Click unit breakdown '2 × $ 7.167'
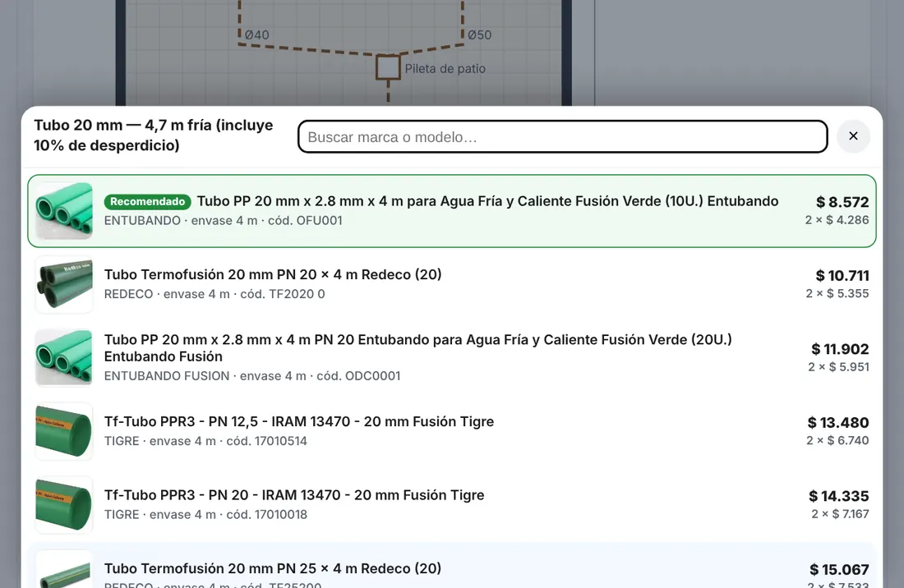Screen dimensions: 904x588 [x=840, y=514]
